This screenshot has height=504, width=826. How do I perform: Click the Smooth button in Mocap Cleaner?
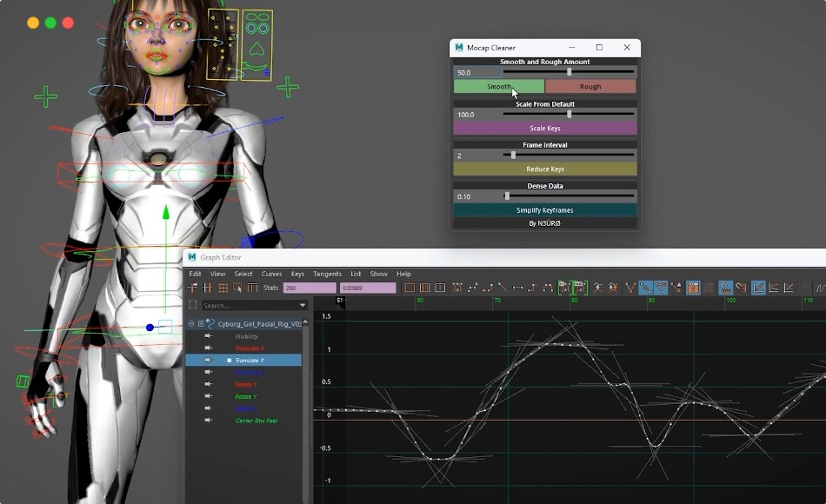(500, 86)
